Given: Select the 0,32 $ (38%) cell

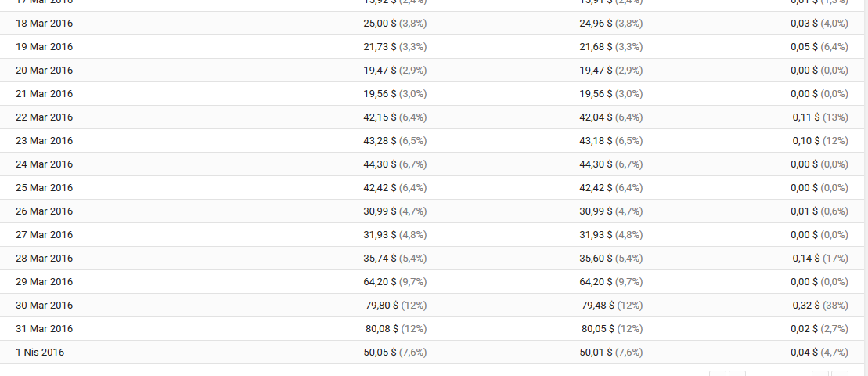Looking at the screenshot, I should [819, 305].
